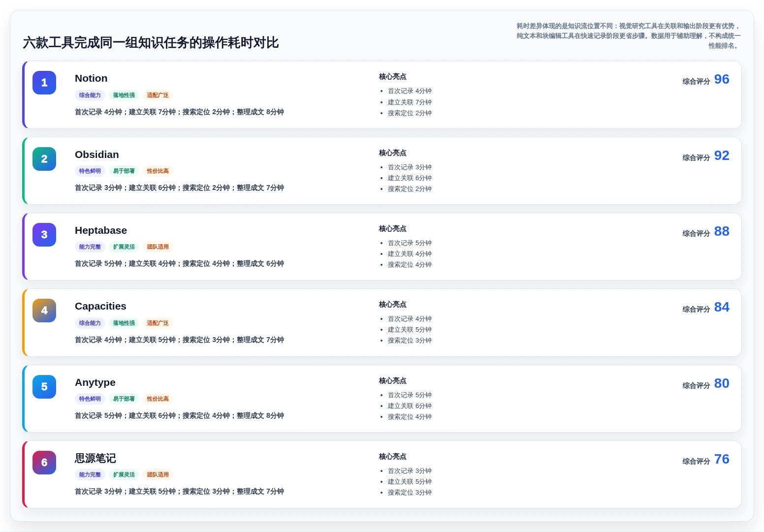Click Notion's 综合评分 96 score
The image size is (764, 532).
(706, 80)
